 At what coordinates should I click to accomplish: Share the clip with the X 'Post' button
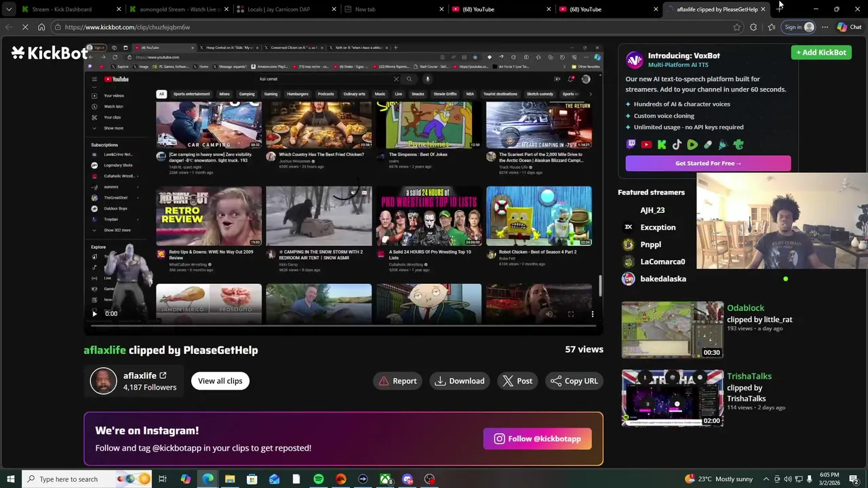(x=517, y=381)
